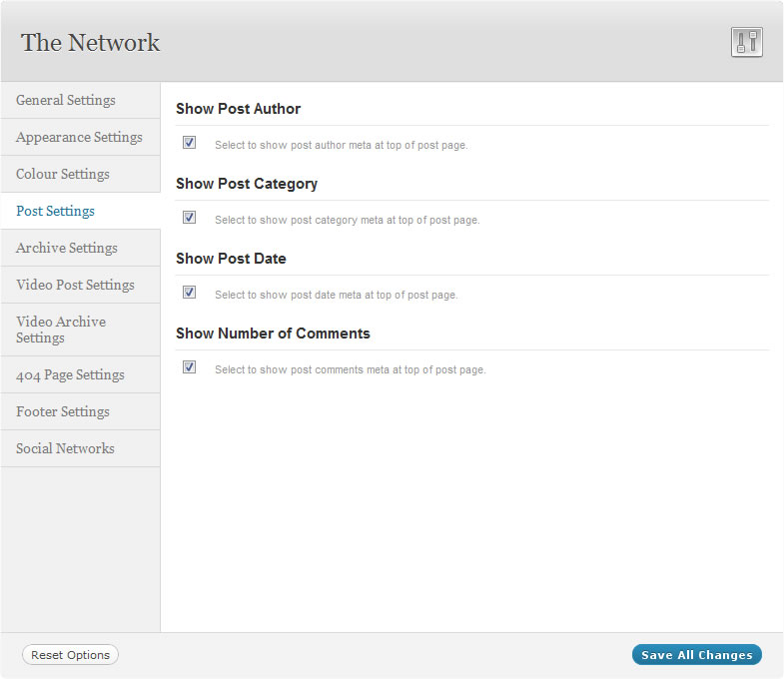Select Colour Settings in sidebar

click(x=63, y=174)
